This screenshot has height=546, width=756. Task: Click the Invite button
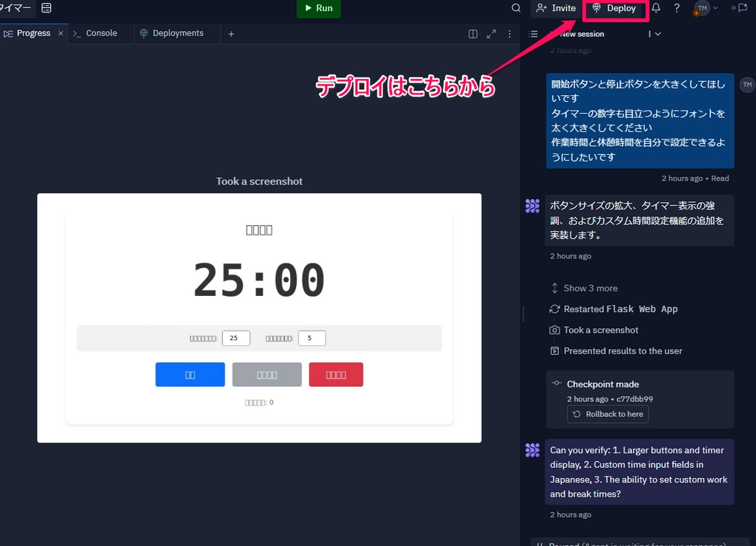tap(556, 8)
